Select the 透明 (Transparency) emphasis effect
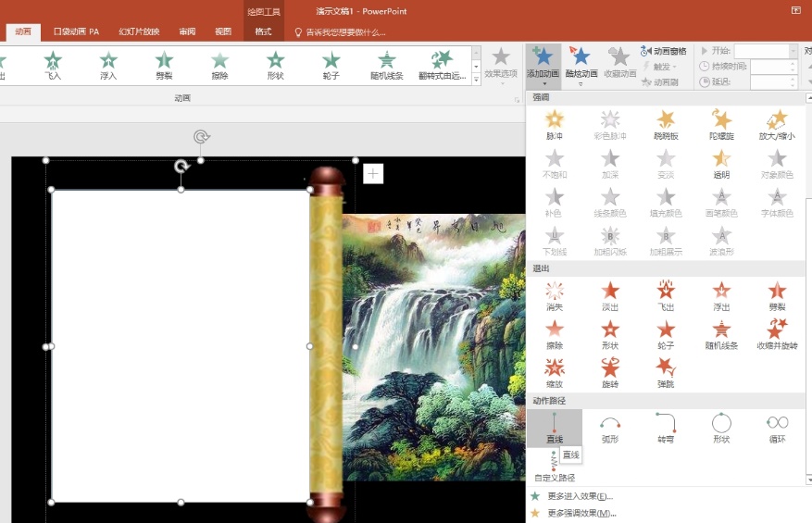Image resolution: width=812 pixels, height=523 pixels. pos(721,164)
